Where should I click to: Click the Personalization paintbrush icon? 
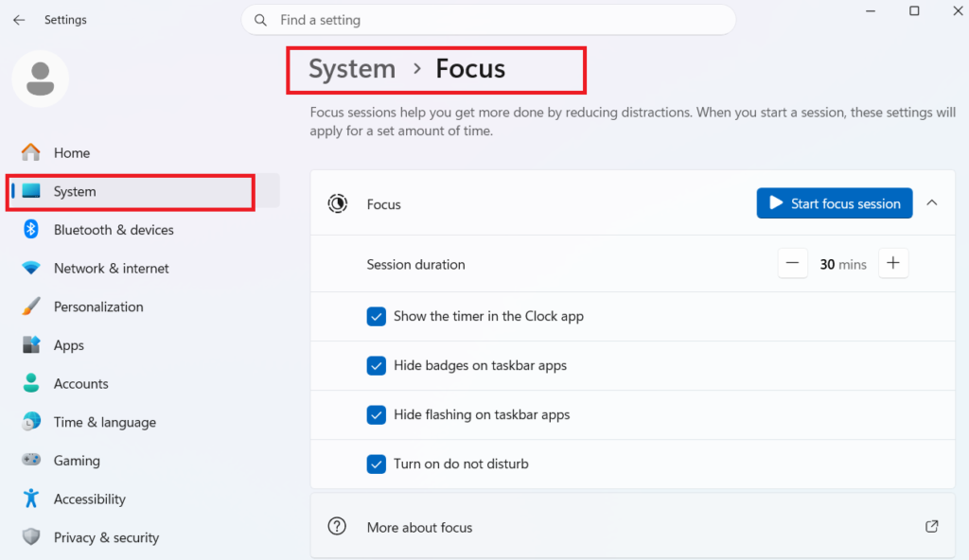pos(31,306)
